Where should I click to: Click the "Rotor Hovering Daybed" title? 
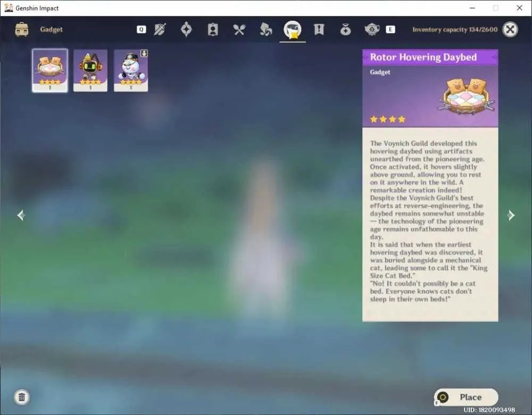tap(423, 57)
